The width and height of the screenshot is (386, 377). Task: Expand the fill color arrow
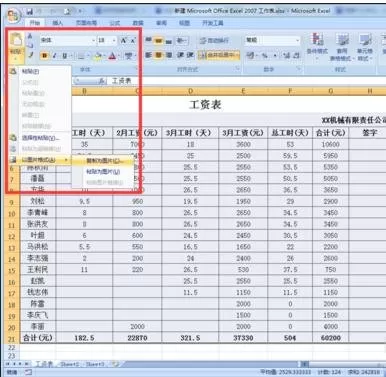coord(104,56)
